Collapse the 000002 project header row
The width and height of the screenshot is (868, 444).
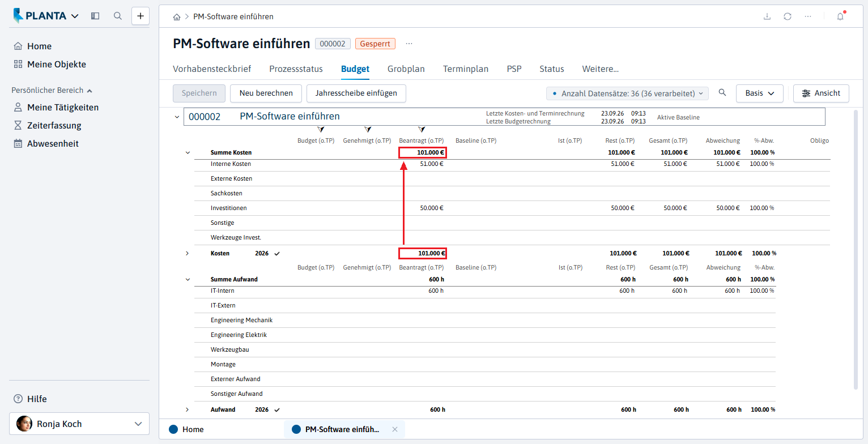coord(176,117)
